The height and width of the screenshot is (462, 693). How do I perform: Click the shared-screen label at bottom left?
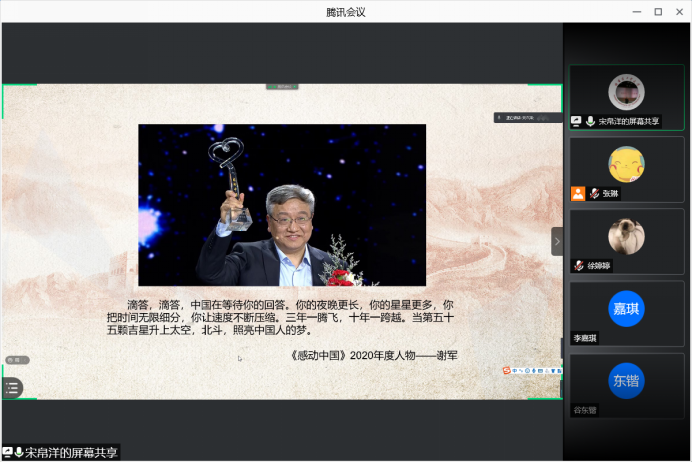tap(62, 453)
